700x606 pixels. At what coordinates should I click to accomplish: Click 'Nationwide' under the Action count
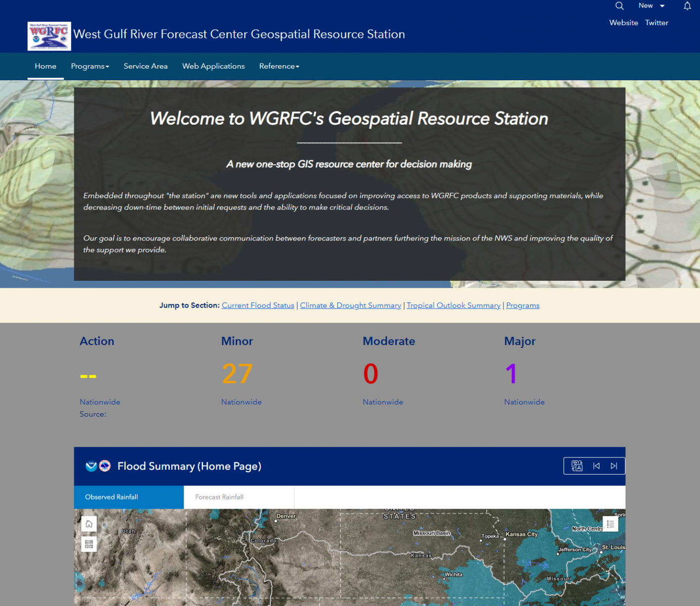pyautogui.click(x=100, y=402)
